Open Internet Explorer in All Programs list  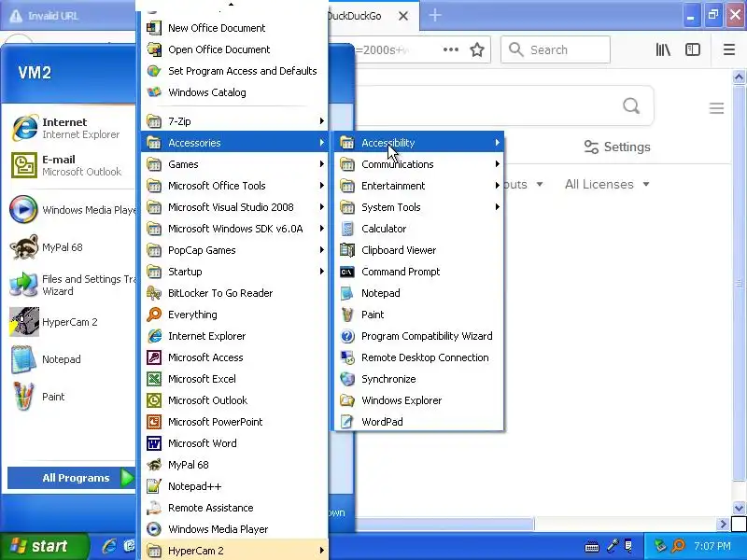pos(234,336)
